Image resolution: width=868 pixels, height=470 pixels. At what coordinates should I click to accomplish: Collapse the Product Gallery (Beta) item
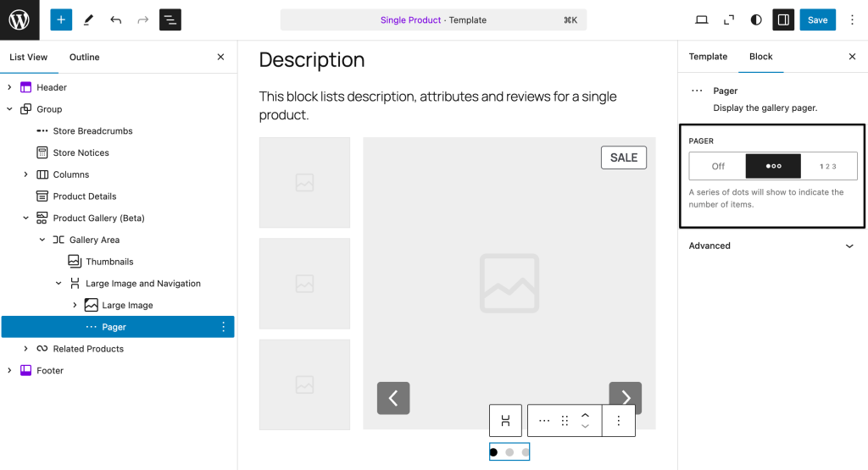(x=26, y=218)
